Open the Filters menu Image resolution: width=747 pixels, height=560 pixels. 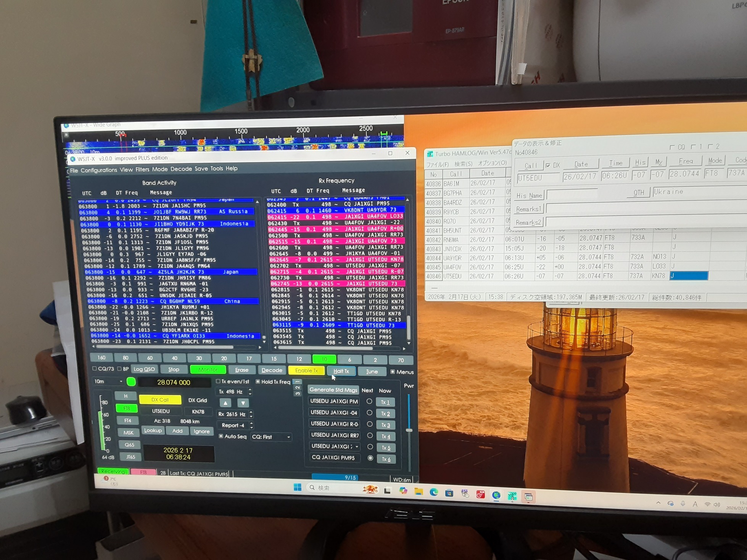(142, 170)
